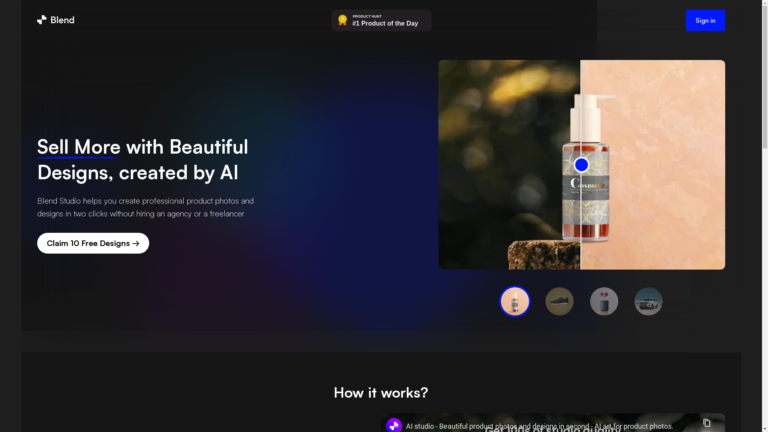Click the Blend Studio description paragraph
Viewport: 768px width, 432px height.
pyautogui.click(x=145, y=207)
